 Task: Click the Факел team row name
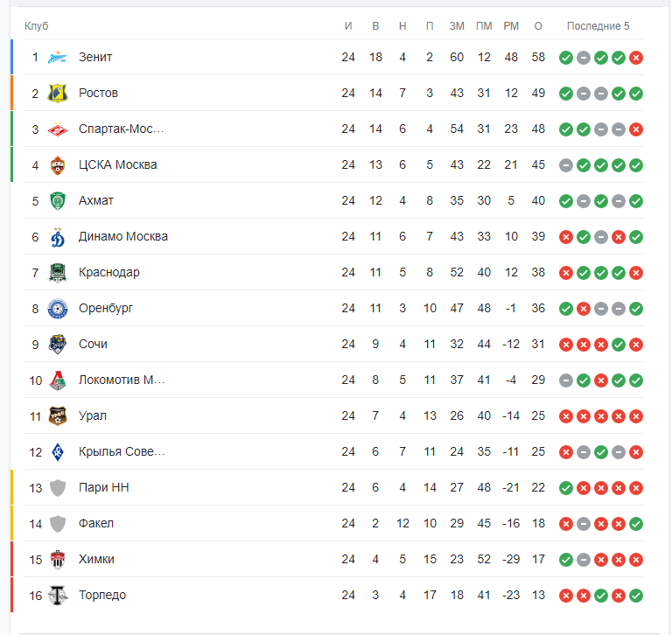coord(96,523)
